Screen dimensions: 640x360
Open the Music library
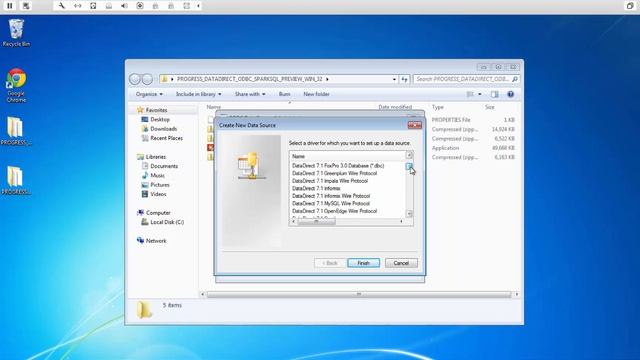157,176
